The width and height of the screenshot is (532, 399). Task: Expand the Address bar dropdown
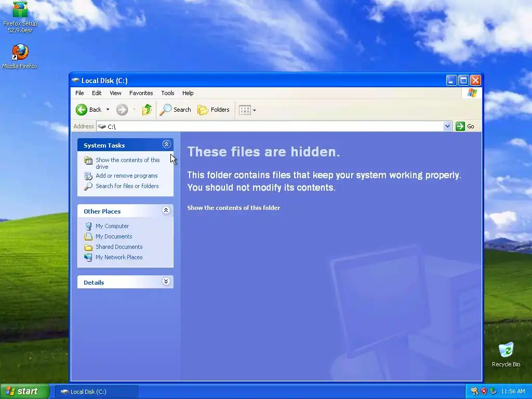click(447, 126)
